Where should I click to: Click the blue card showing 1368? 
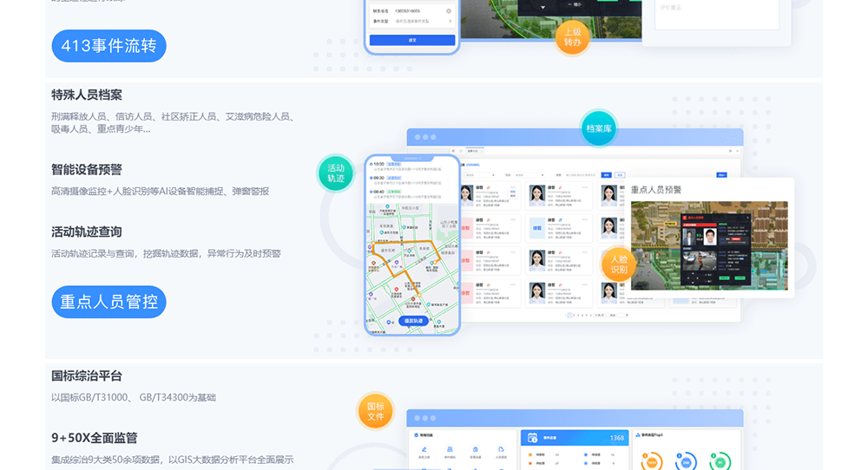(575, 438)
